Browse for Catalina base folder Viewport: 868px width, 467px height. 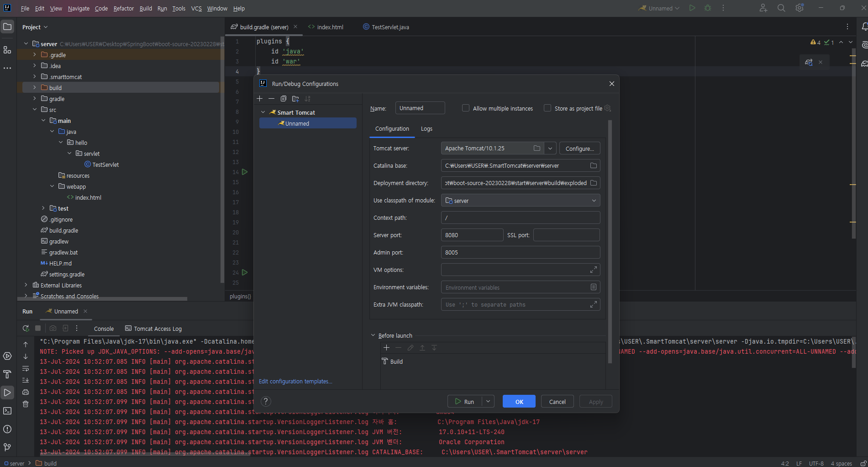pyautogui.click(x=594, y=165)
